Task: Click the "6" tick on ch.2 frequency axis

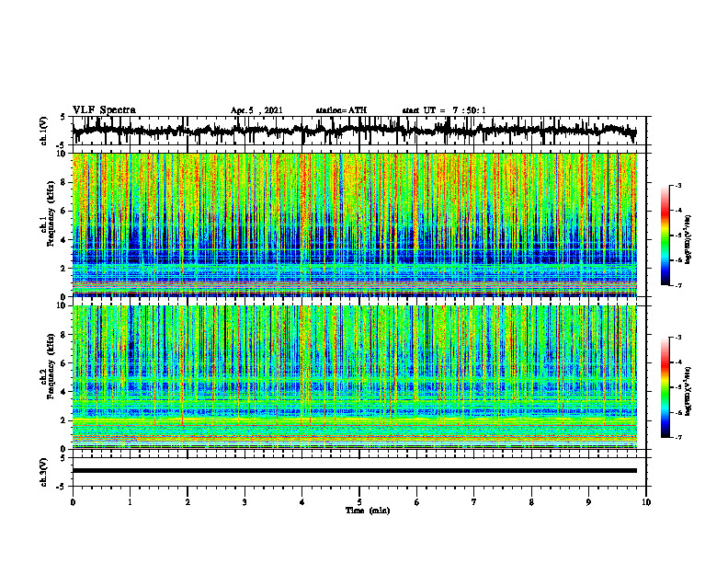Action: point(65,363)
